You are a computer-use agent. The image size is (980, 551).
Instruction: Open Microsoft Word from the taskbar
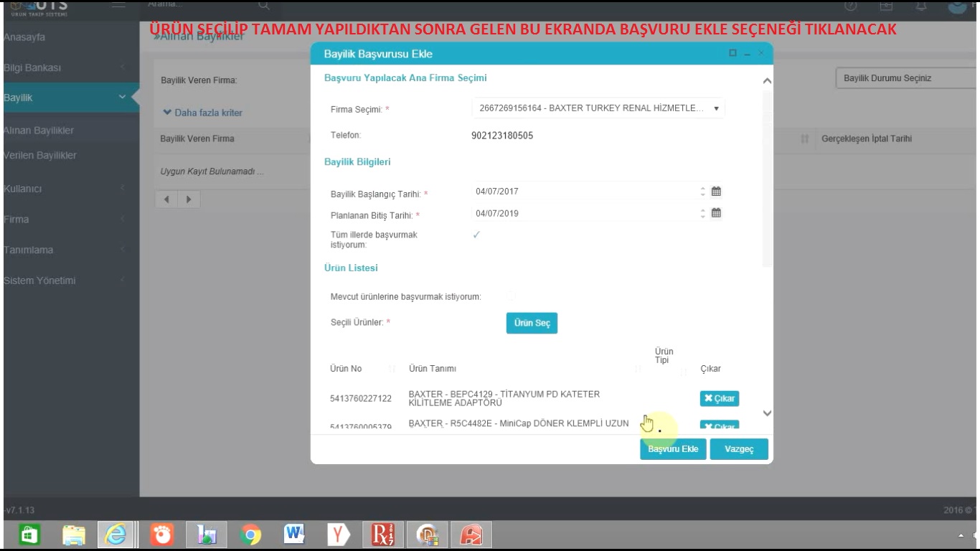point(294,535)
